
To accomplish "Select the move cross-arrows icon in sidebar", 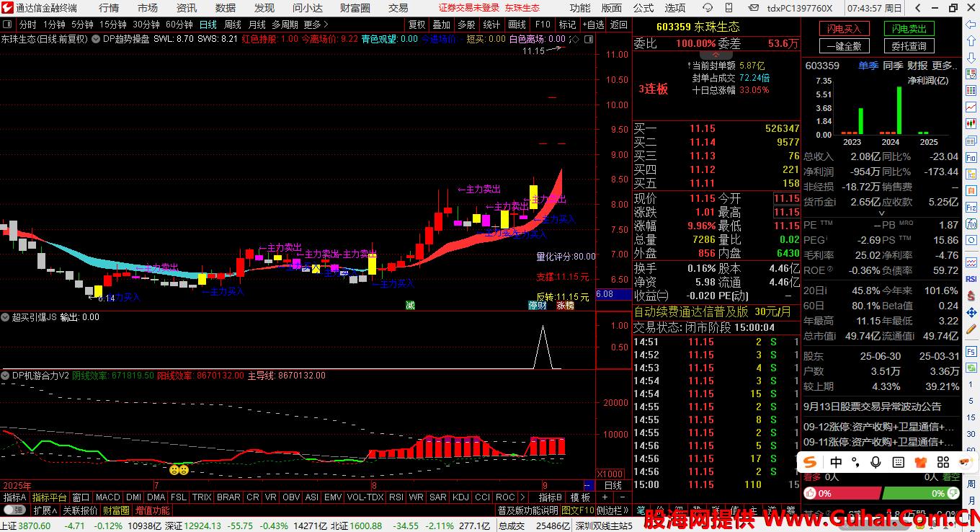I will tap(971, 312).
